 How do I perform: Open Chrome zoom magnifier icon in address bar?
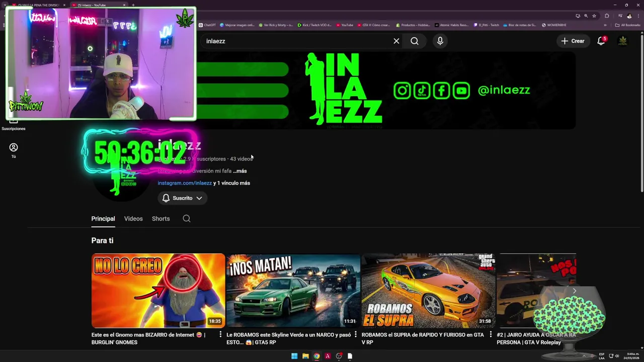[x=586, y=16]
